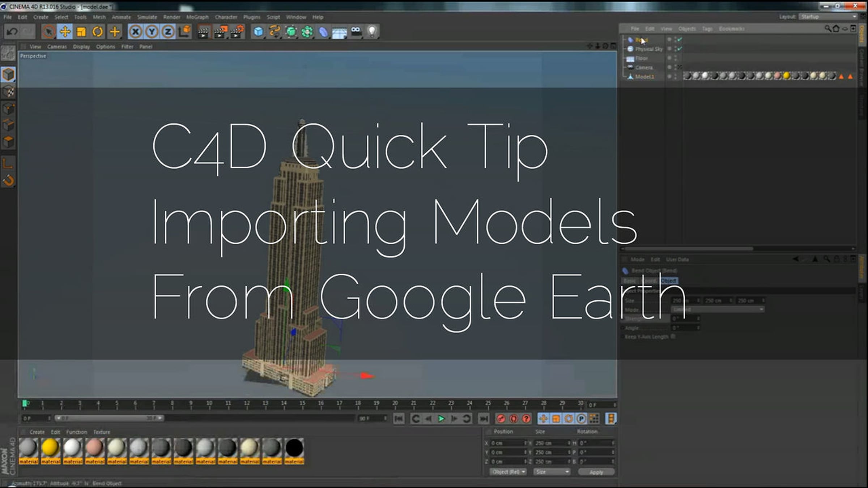Toggle the green enable checkmark on the Bend object
868x488 pixels.
[680, 39]
